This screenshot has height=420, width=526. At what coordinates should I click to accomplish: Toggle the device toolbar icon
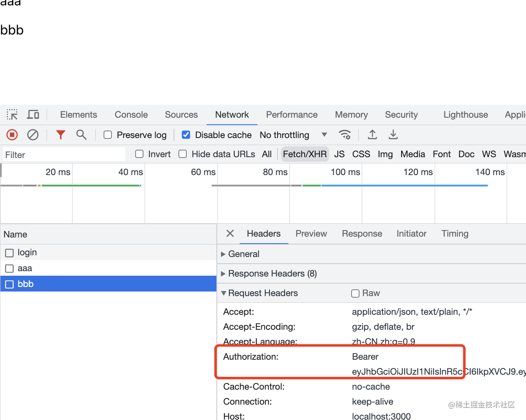[x=33, y=114]
